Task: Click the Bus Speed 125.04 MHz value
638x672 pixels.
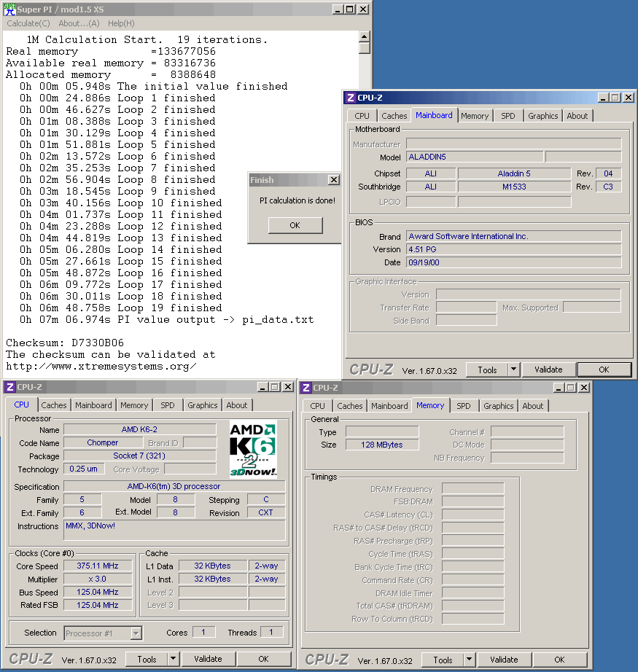Action: coord(98,593)
